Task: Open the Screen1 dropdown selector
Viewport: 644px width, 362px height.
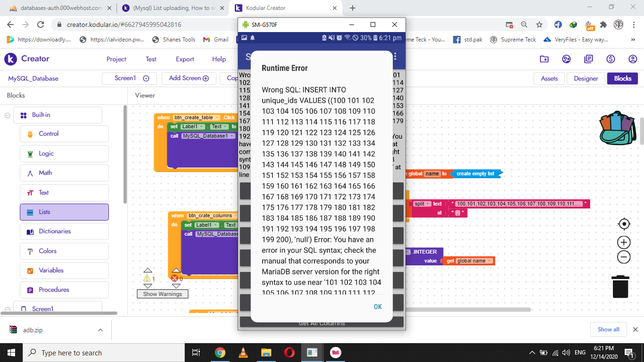Action: point(132,78)
